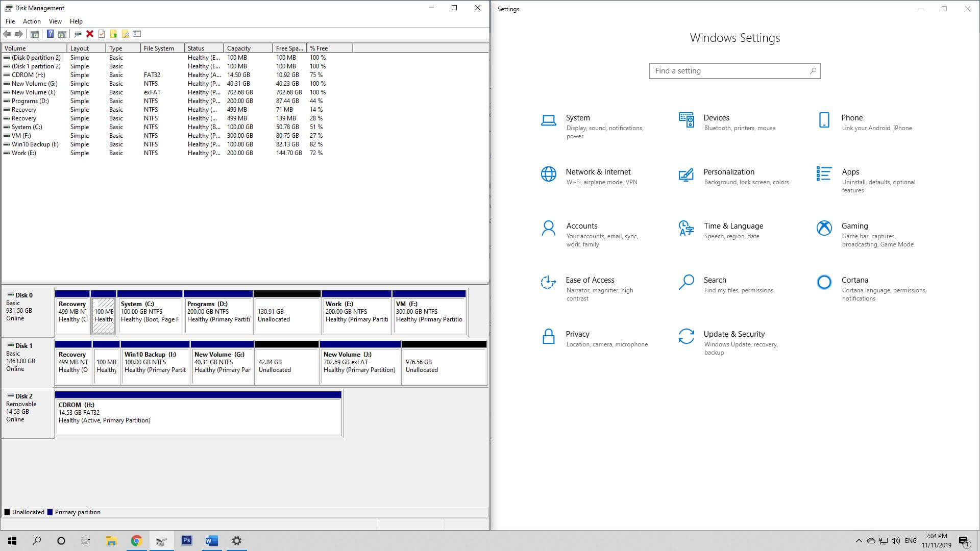Click the checklist view toolbar icon

click(137, 34)
